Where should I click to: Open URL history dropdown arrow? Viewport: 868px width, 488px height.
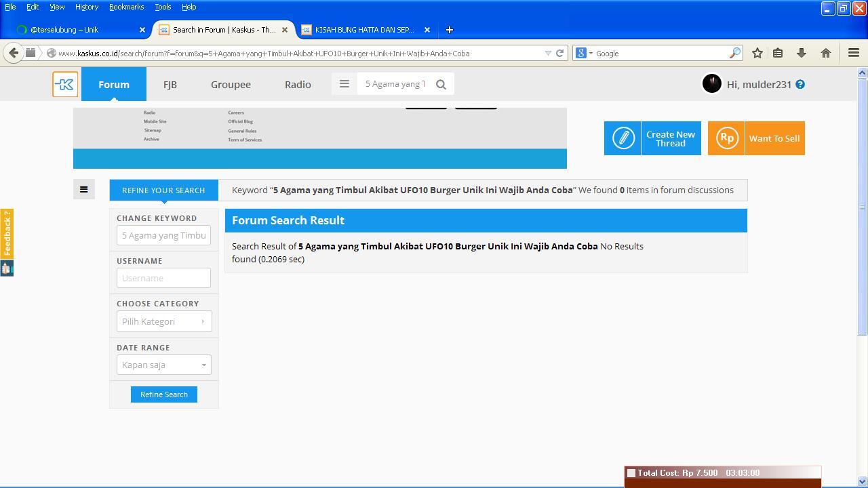(548, 53)
